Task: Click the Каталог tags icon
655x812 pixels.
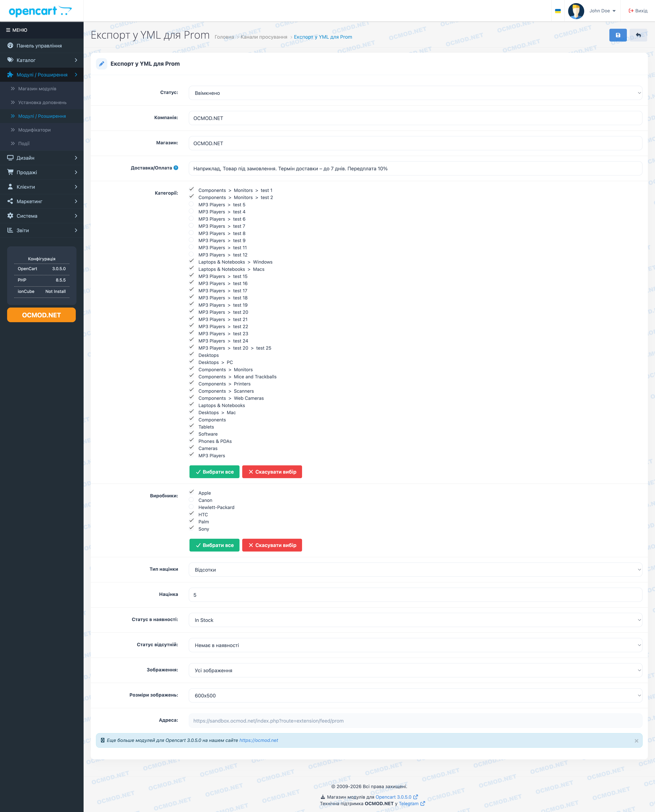Action: click(10, 60)
